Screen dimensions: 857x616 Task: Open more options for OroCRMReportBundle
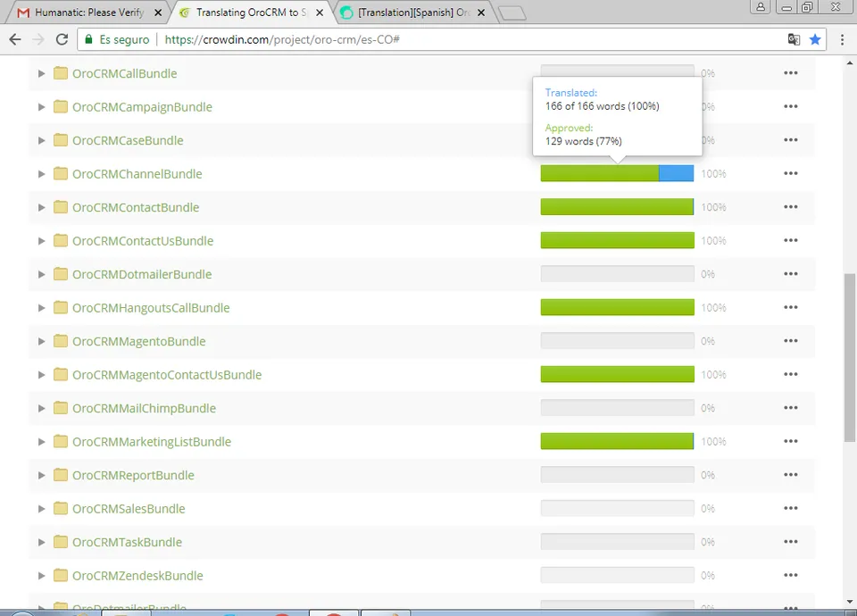tap(790, 474)
